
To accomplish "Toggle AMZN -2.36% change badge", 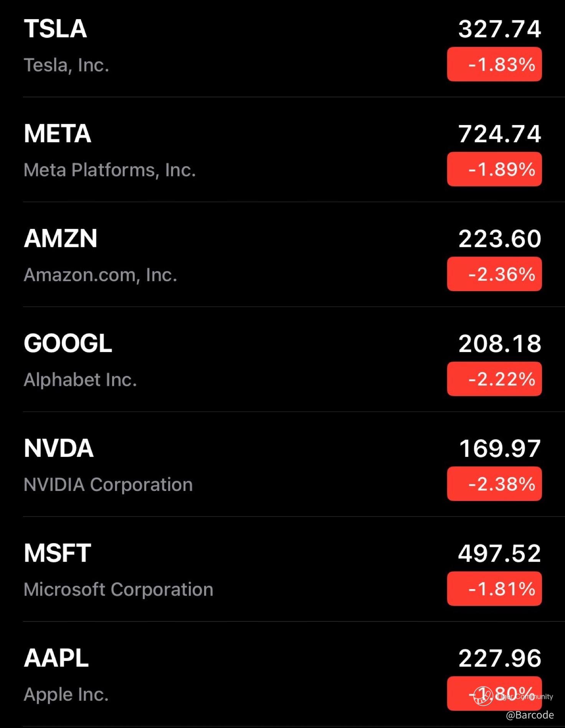I will click(494, 274).
